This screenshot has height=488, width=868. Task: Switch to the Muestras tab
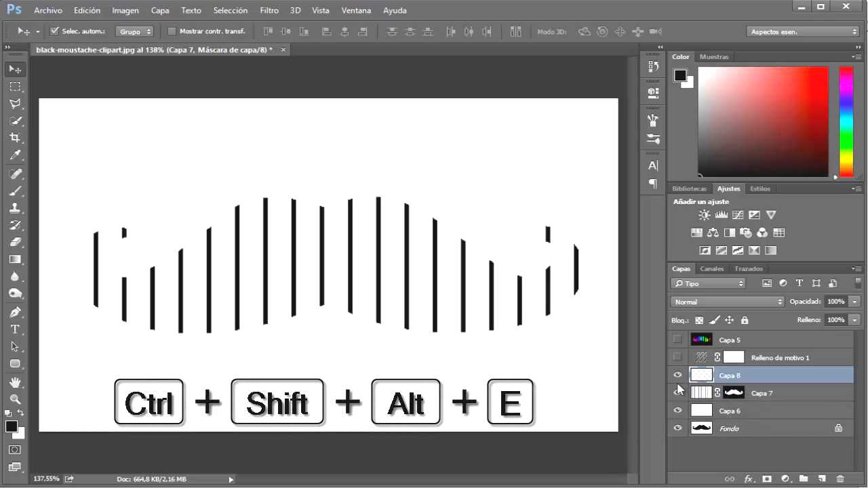(x=714, y=57)
